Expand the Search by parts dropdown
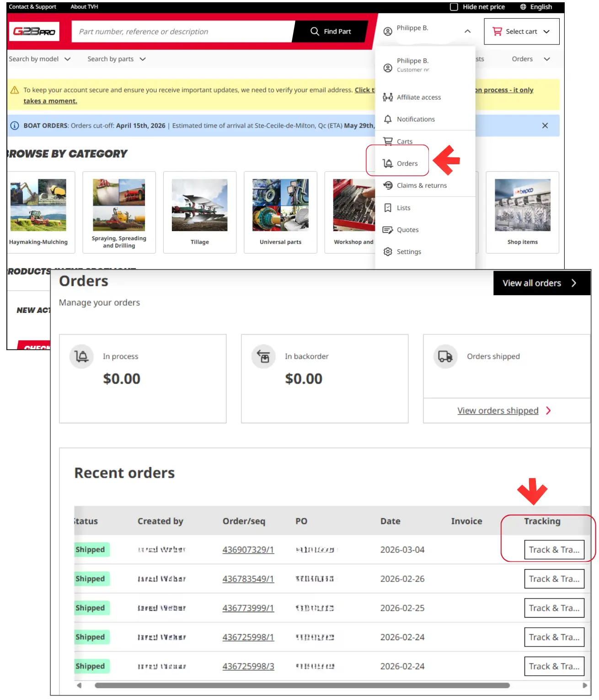 116,59
